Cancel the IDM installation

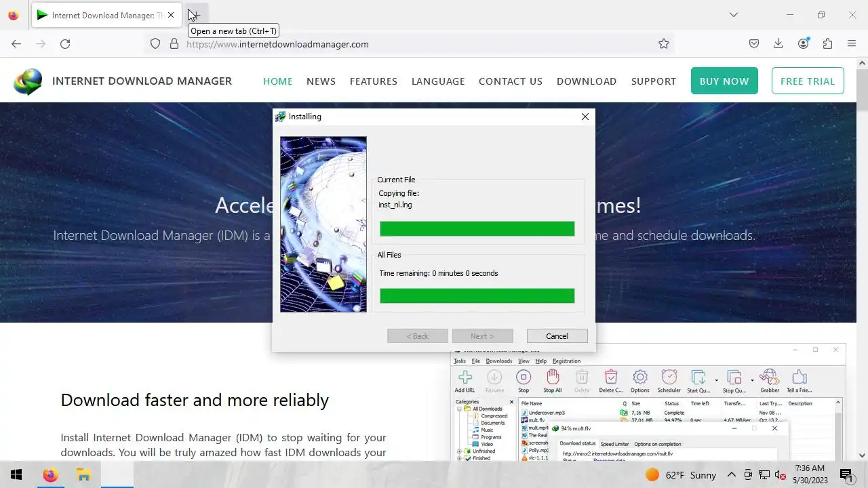coord(557,336)
